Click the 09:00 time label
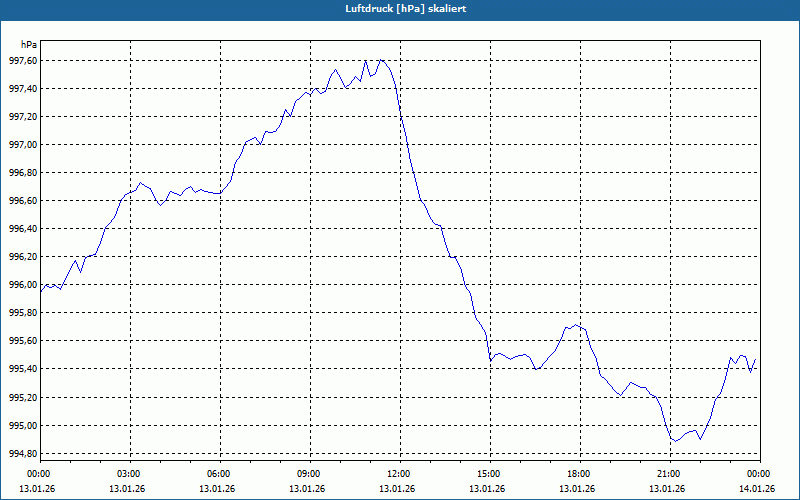Image resolution: width=800 pixels, height=500 pixels. tap(310, 474)
